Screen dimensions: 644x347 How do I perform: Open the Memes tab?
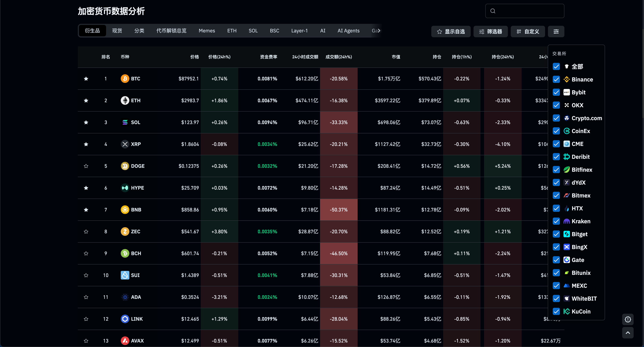(x=207, y=30)
